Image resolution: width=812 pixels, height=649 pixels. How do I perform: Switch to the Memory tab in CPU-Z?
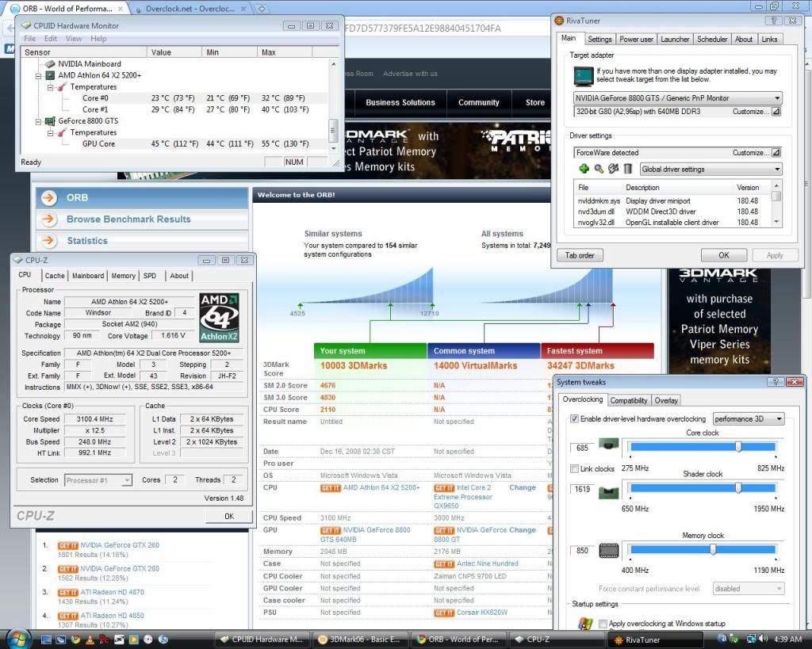click(123, 276)
